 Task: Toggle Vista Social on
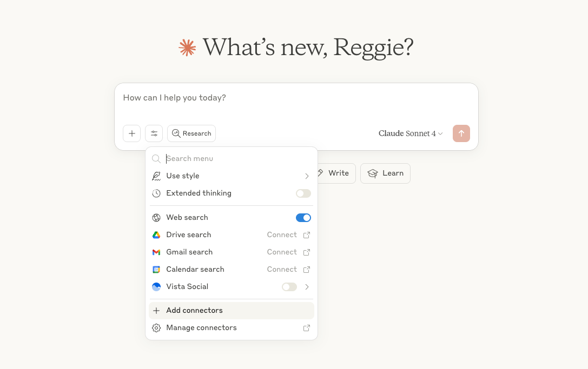(x=289, y=286)
